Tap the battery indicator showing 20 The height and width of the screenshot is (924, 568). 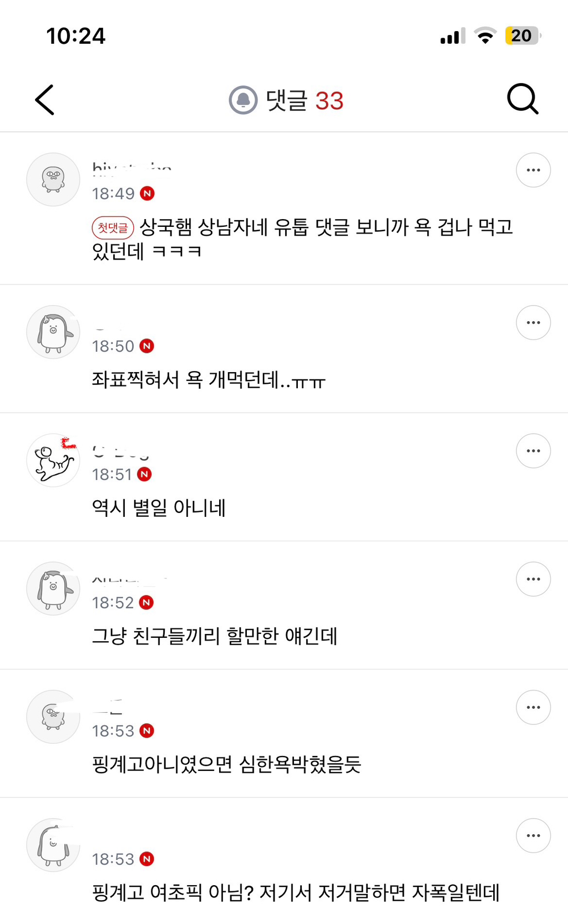pyautogui.click(x=522, y=35)
